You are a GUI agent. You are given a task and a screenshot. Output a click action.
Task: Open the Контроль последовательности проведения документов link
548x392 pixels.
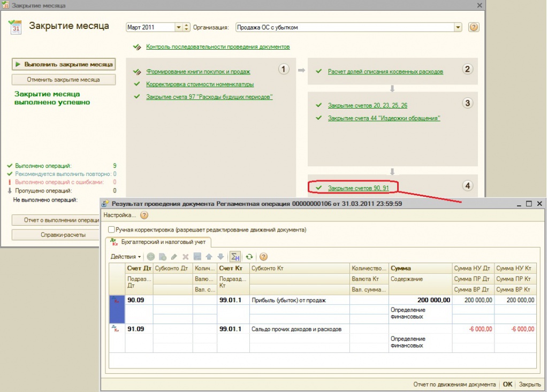coord(218,47)
